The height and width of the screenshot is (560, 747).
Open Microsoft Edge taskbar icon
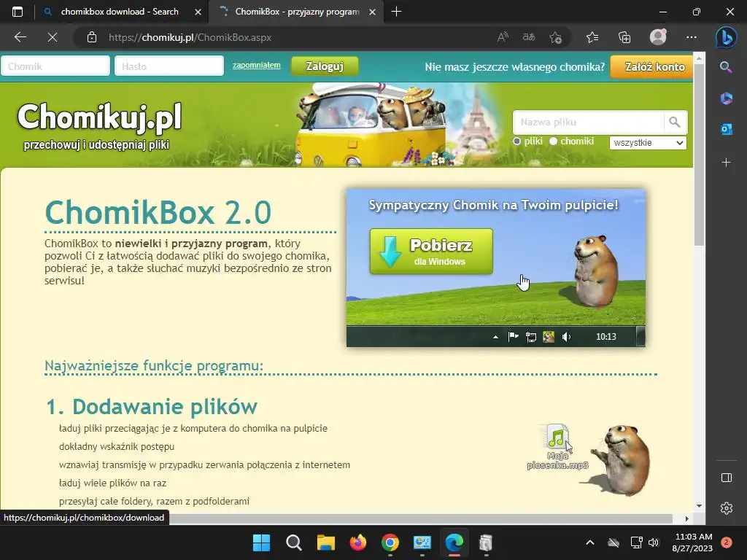click(x=454, y=542)
